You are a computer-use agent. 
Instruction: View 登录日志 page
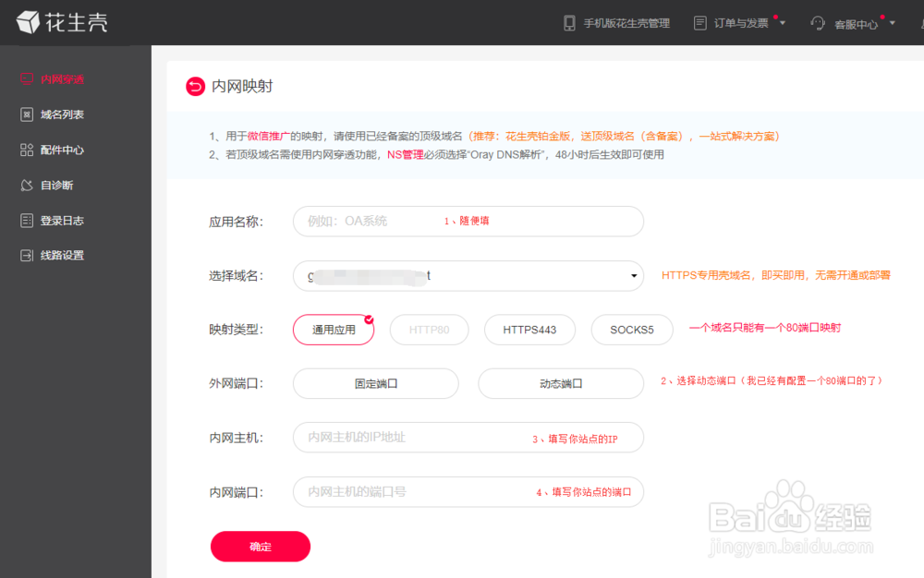click(63, 220)
